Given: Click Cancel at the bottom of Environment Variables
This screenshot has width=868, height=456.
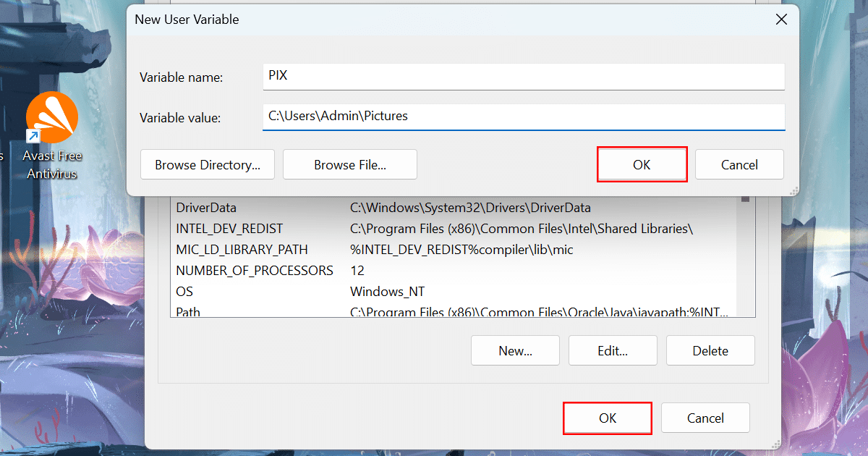Looking at the screenshot, I should click(x=705, y=418).
